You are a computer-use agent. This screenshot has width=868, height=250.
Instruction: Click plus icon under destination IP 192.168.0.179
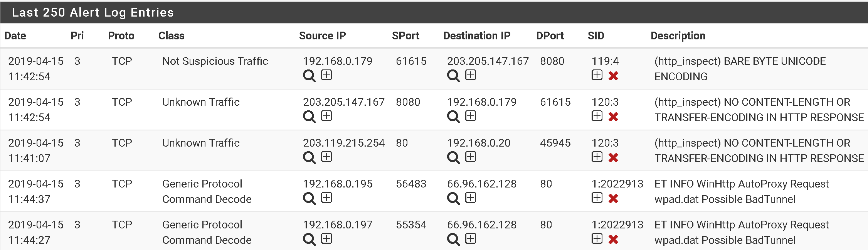(471, 116)
